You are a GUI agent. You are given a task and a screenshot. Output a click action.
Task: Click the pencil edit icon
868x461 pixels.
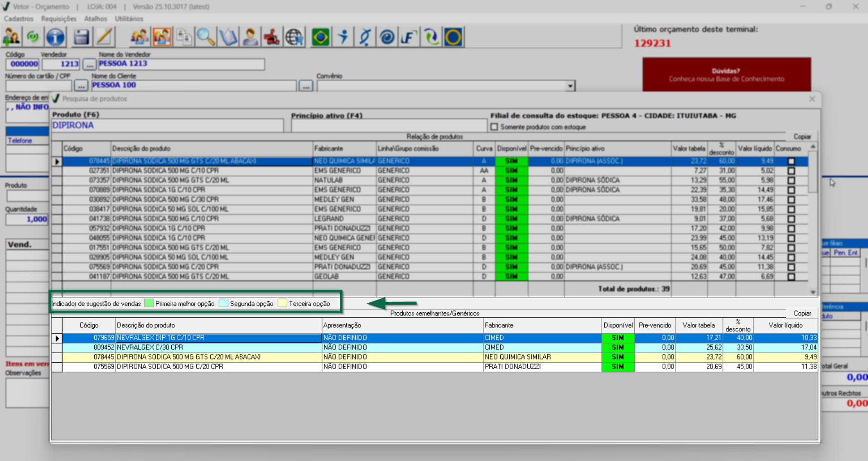[105, 37]
